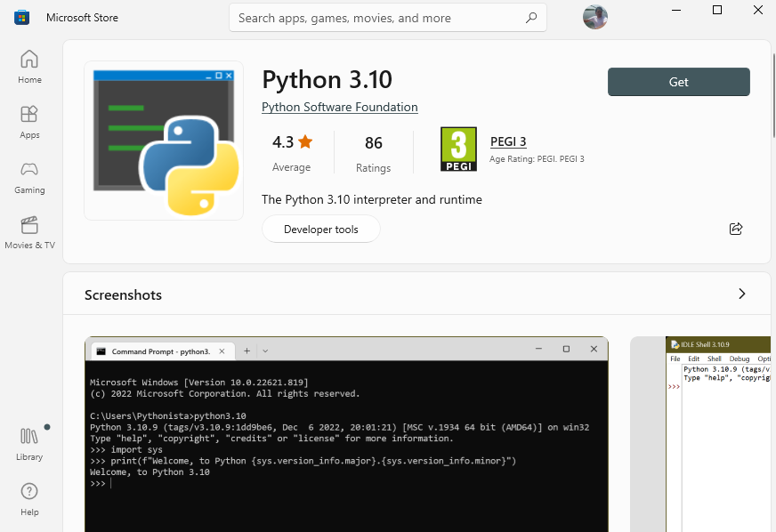Open Movies & TV section
The image size is (776, 532).
tap(29, 232)
